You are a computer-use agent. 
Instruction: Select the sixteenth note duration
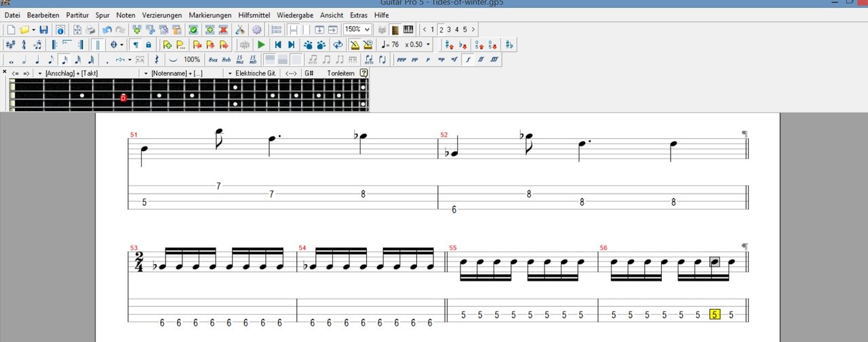tap(65, 60)
